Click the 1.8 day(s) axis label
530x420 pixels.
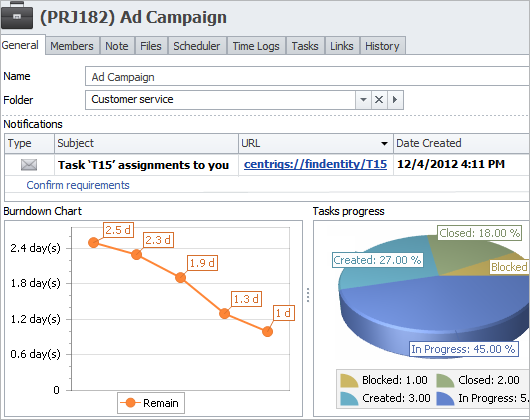(x=35, y=283)
